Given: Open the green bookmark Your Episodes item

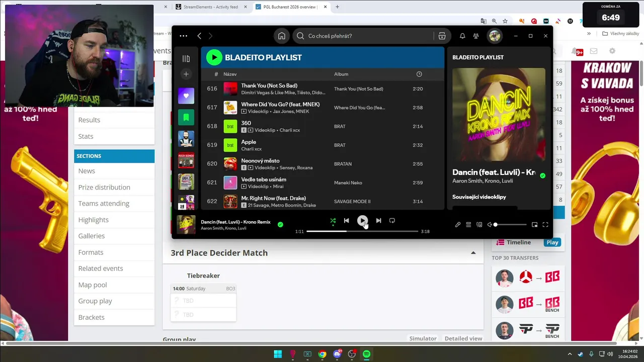Looking at the screenshot, I should [186, 117].
